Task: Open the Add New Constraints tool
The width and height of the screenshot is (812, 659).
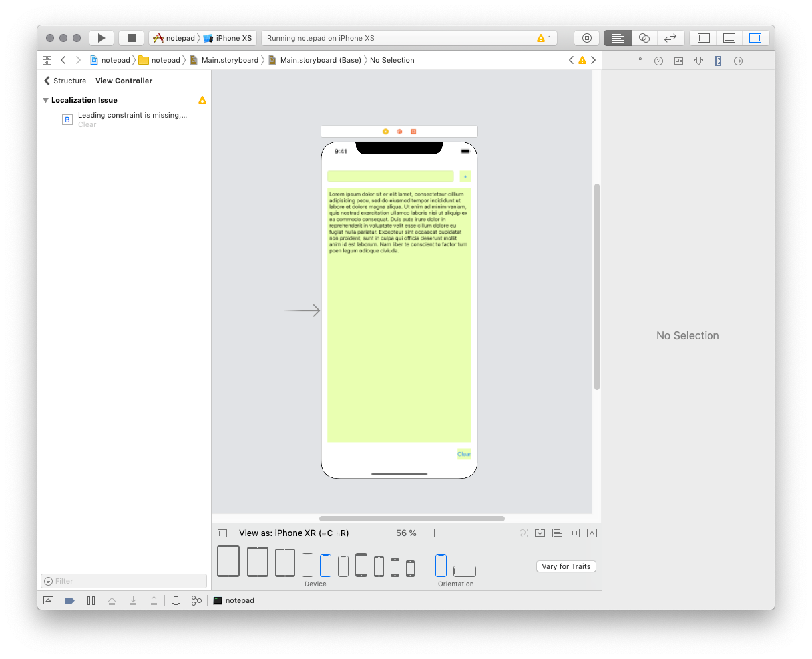Action: (574, 533)
